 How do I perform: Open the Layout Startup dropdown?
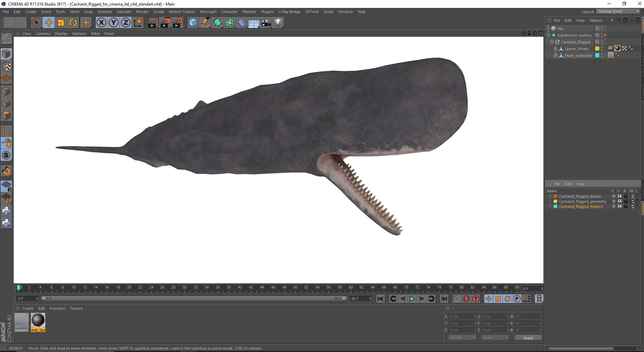(x=619, y=11)
